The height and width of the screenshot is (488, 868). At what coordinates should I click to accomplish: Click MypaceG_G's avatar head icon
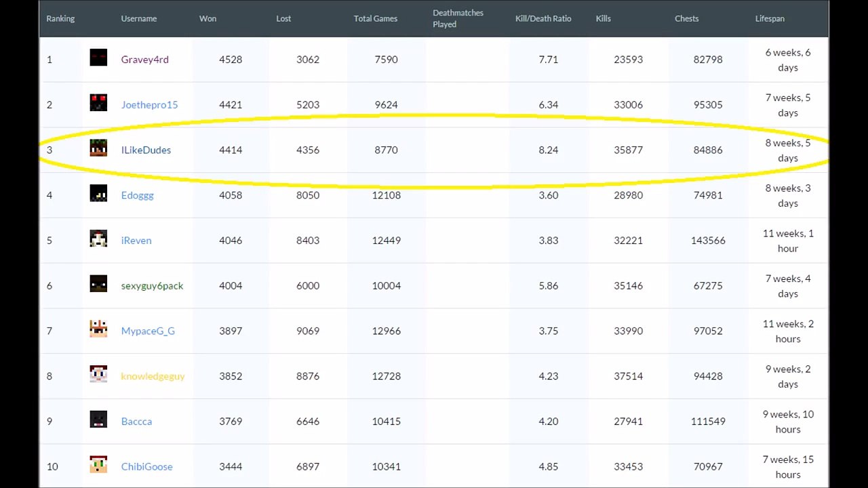pyautogui.click(x=98, y=329)
